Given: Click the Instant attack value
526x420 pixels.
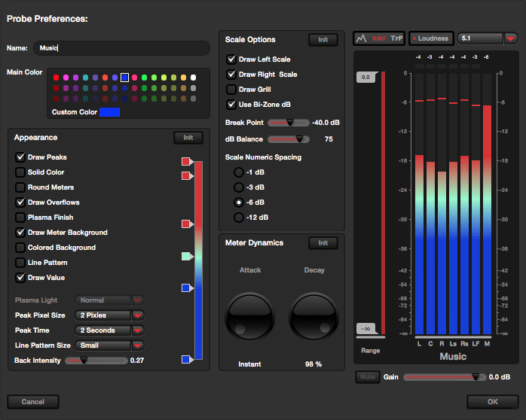Looking at the screenshot, I should click(x=249, y=364).
